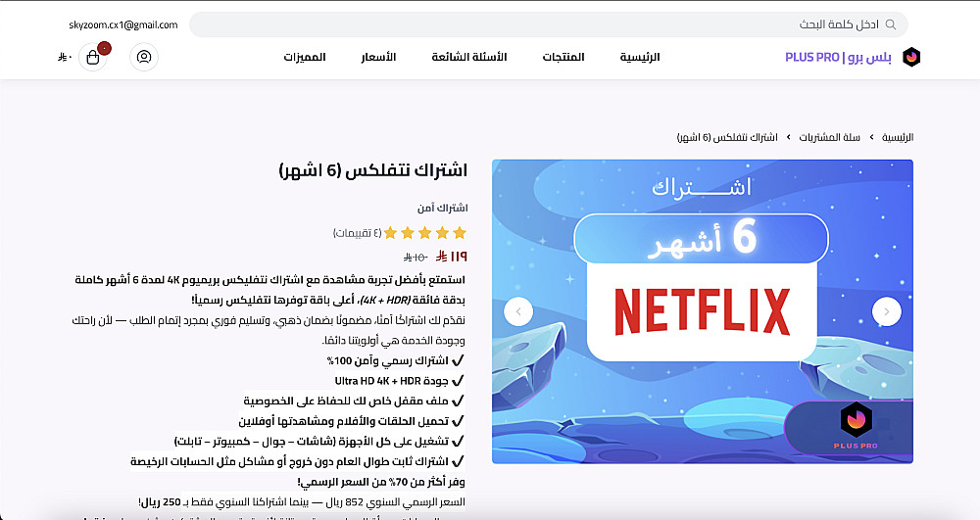Open المميزات menu item
The width and height of the screenshot is (980, 520).
pos(305,57)
